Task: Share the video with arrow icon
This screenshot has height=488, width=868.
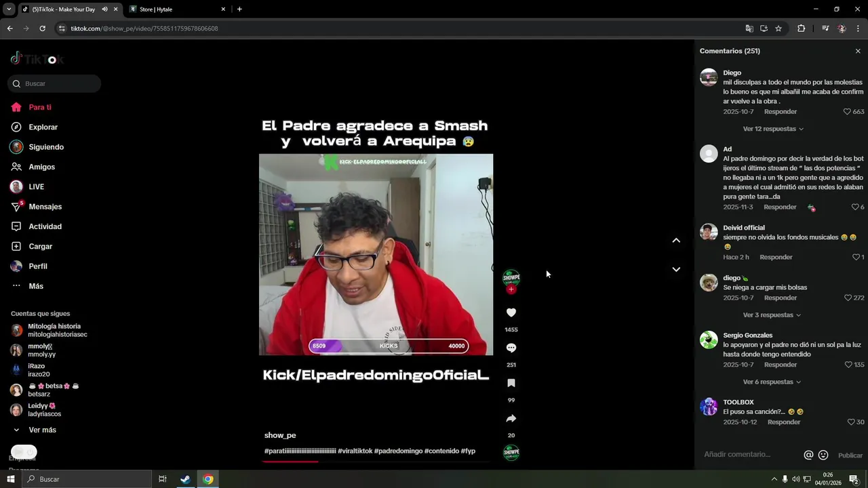Action: pyautogui.click(x=511, y=418)
